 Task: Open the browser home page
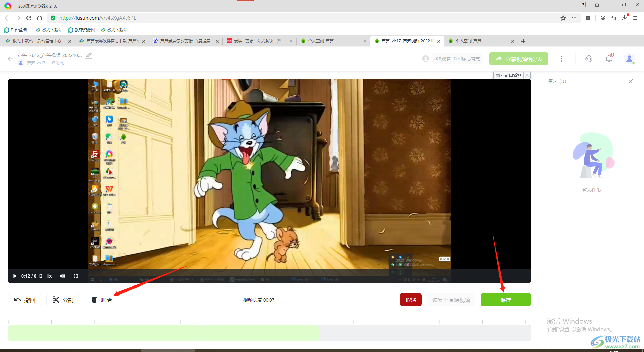click(x=40, y=18)
